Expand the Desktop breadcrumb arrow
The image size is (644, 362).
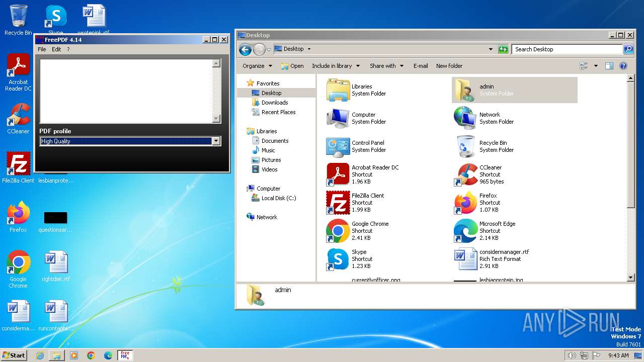[x=309, y=49]
